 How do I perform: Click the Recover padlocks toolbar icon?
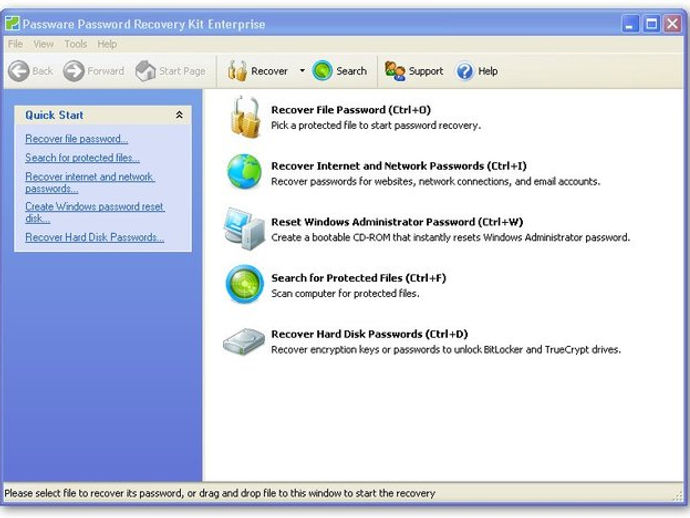[x=237, y=71]
